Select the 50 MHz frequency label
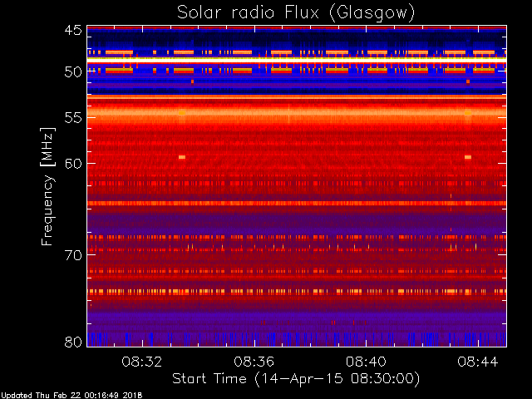Viewport: 532px width, 399px height. (73, 72)
